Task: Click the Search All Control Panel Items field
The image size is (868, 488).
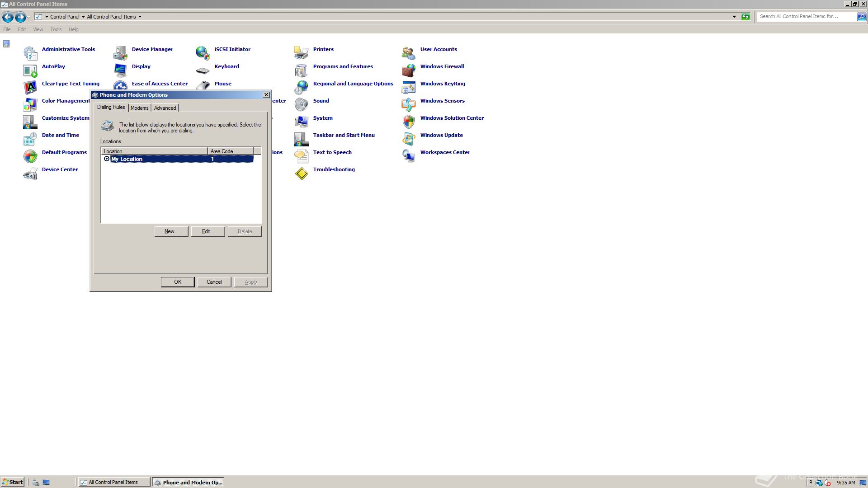Action: [x=807, y=17]
